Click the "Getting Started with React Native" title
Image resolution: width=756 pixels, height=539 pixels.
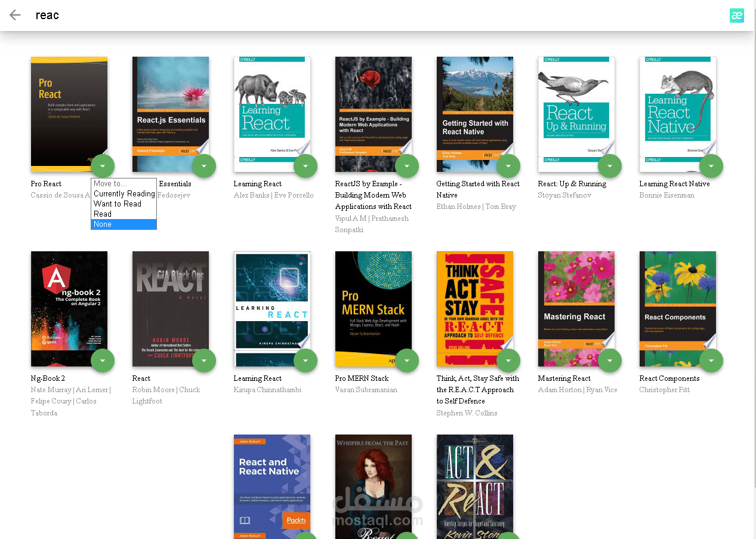[x=478, y=189]
